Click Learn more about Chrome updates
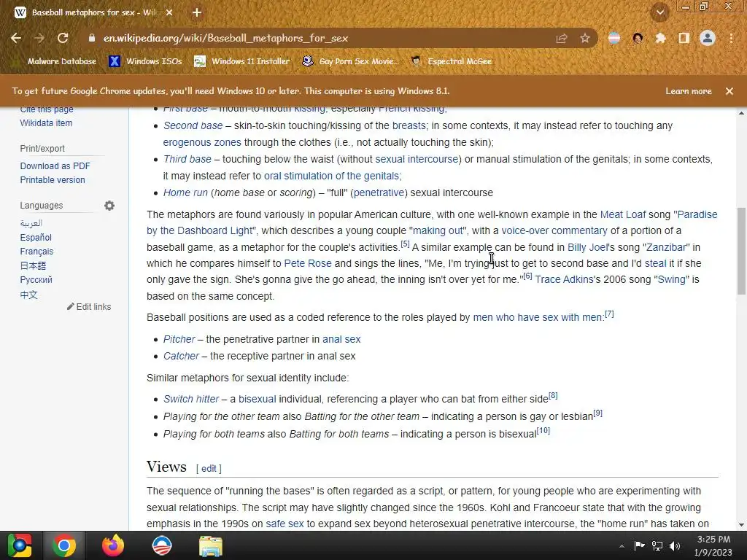This screenshot has height=560, width=747. click(689, 91)
